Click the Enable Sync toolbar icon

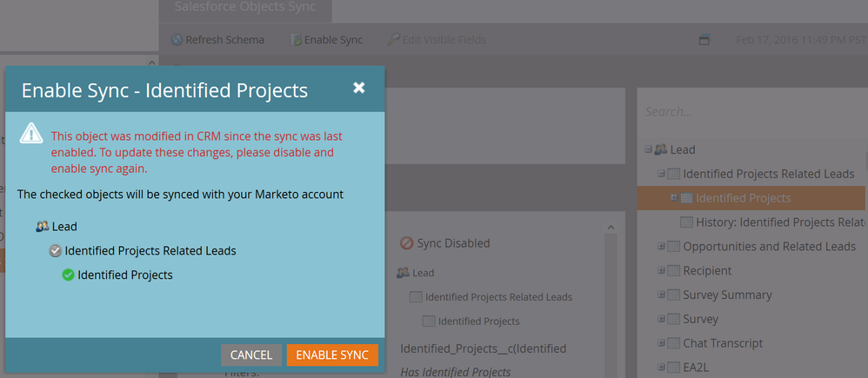point(297,40)
